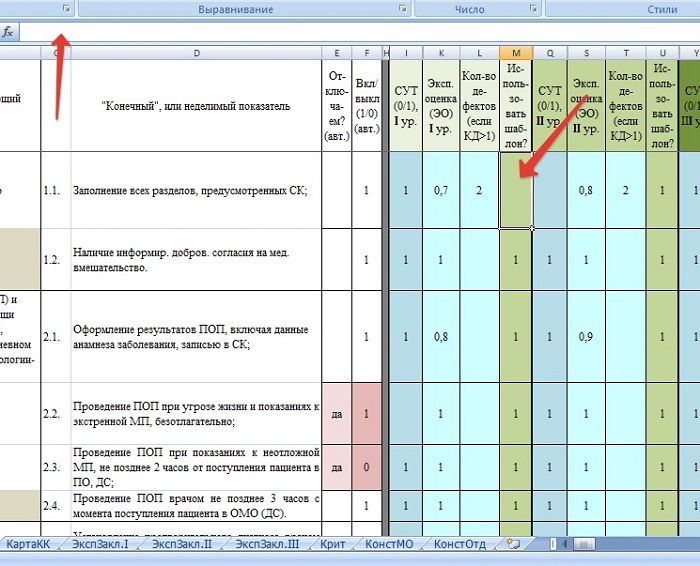Switch to the ЭкспЗакл.I sheet tab
The width and height of the screenshot is (700, 566).
coord(100,544)
